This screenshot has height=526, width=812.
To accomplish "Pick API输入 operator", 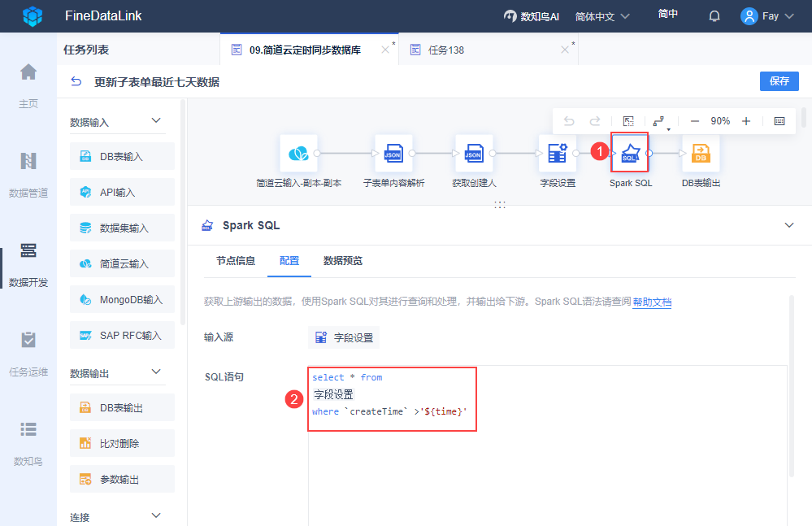I will click(122, 192).
